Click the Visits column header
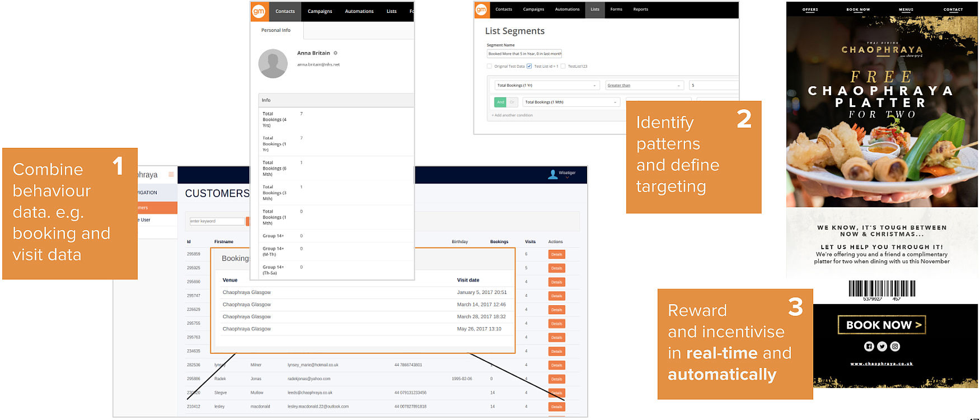980x420 pixels. (530, 242)
